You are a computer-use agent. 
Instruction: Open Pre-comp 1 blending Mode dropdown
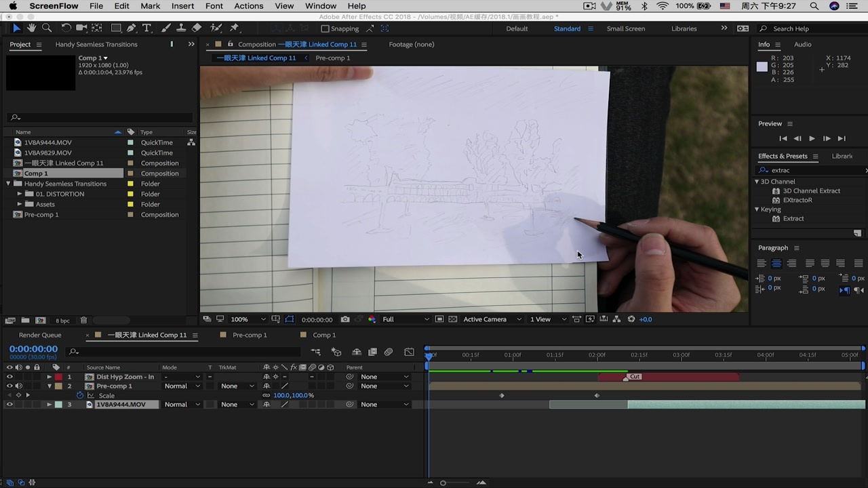(x=182, y=386)
